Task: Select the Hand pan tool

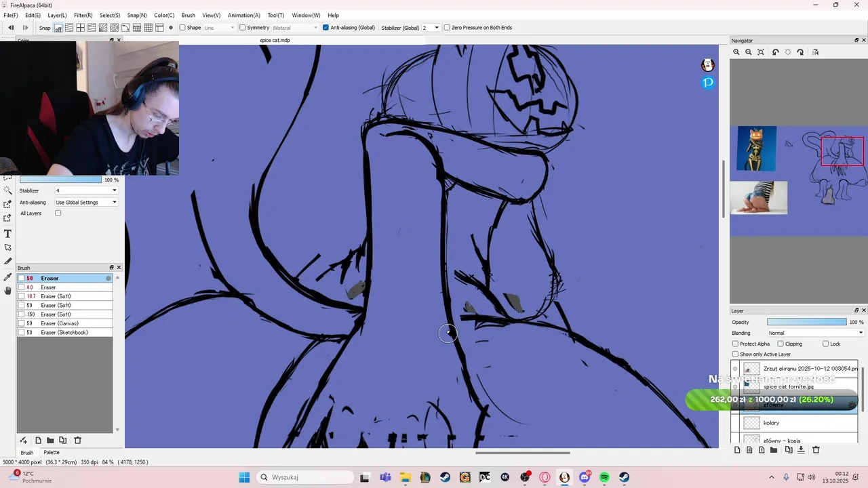Action: [7, 291]
